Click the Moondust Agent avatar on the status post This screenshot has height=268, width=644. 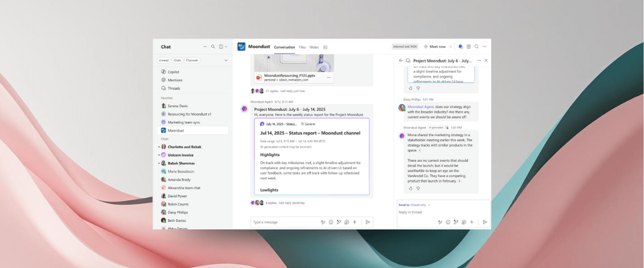(244, 109)
